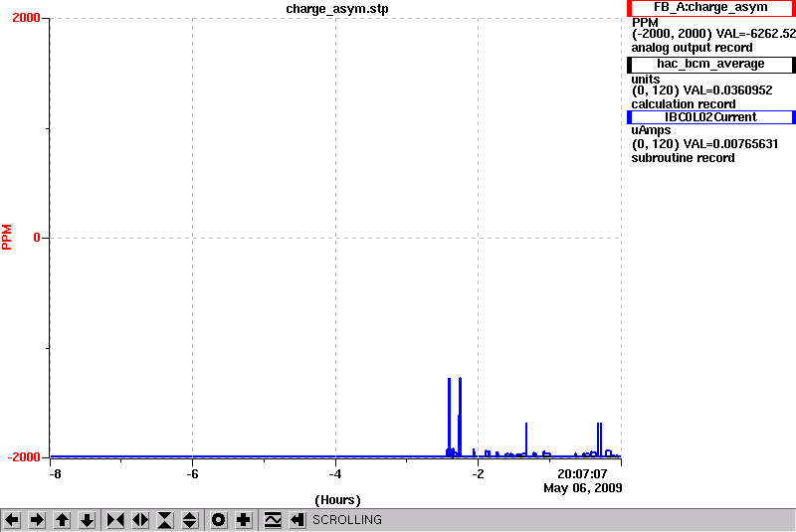The height and width of the screenshot is (532, 796).
Task: Shift the Y range up with up arrow
Action: 62,520
